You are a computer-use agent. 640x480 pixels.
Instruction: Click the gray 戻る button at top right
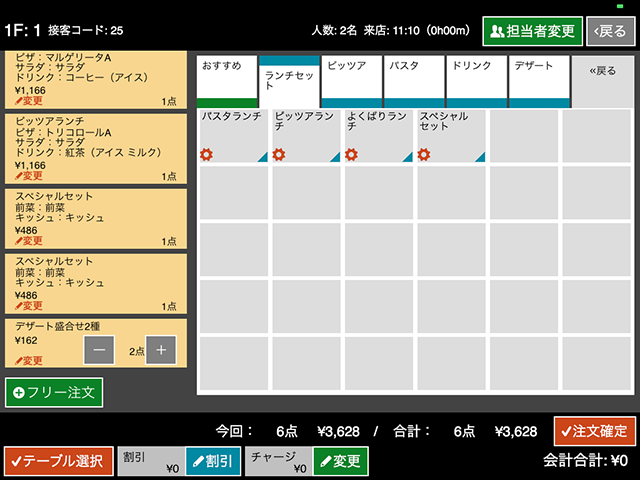click(x=609, y=31)
